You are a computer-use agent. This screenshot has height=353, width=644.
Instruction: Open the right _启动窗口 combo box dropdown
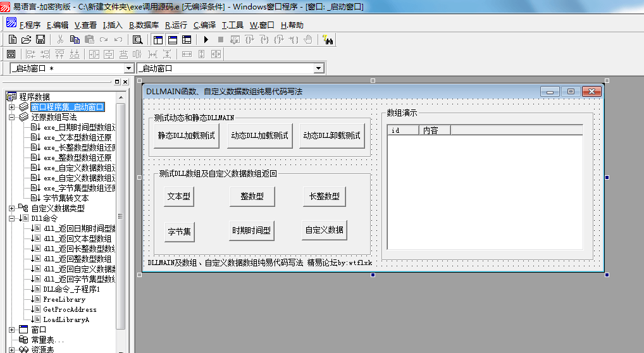(x=319, y=68)
